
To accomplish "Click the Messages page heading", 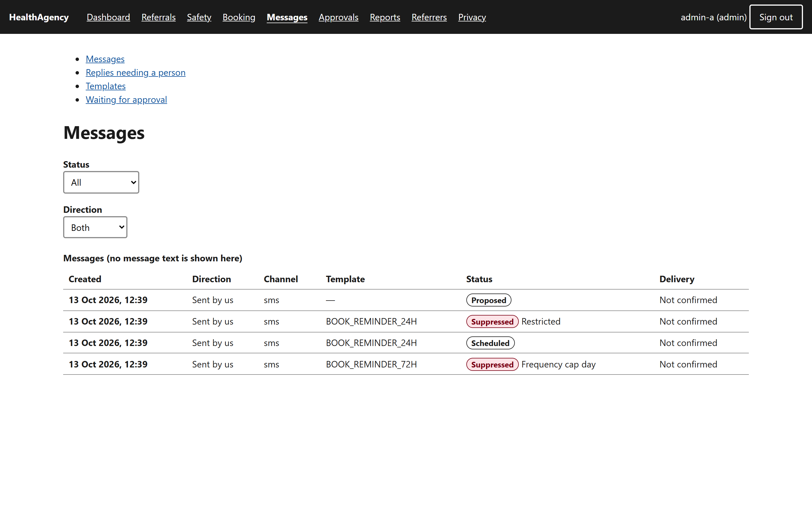I will click(x=104, y=133).
